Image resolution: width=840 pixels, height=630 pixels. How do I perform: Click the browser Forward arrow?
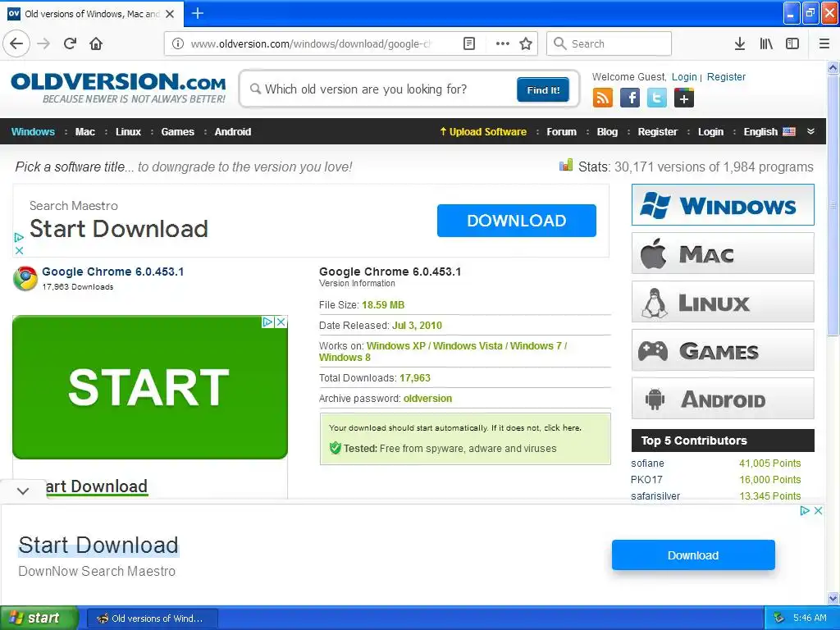point(43,43)
